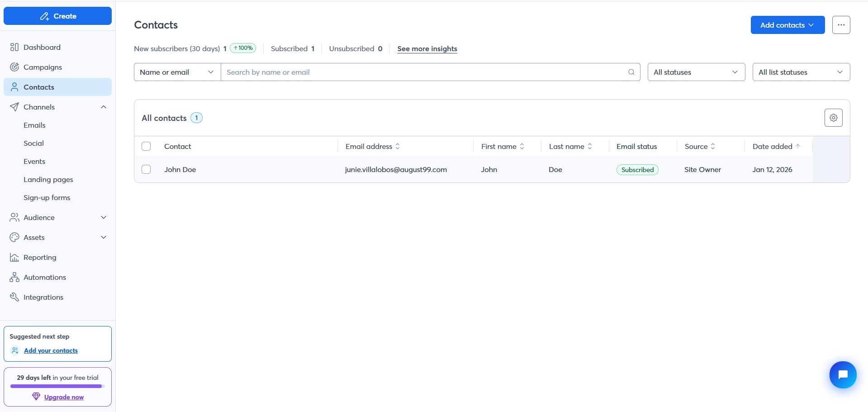Open the All statuses filter dropdown
This screenshot has height=412, width=868.
click(696, 72)
